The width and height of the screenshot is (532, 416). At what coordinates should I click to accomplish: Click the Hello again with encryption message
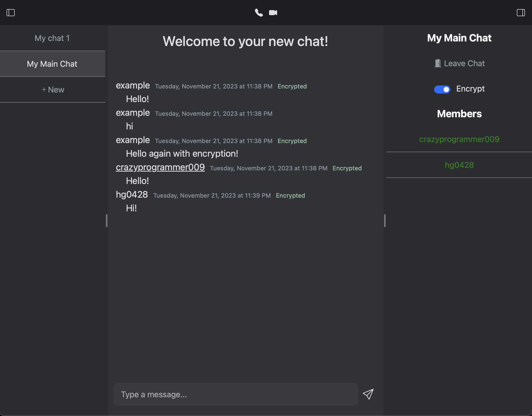(182, 154)
